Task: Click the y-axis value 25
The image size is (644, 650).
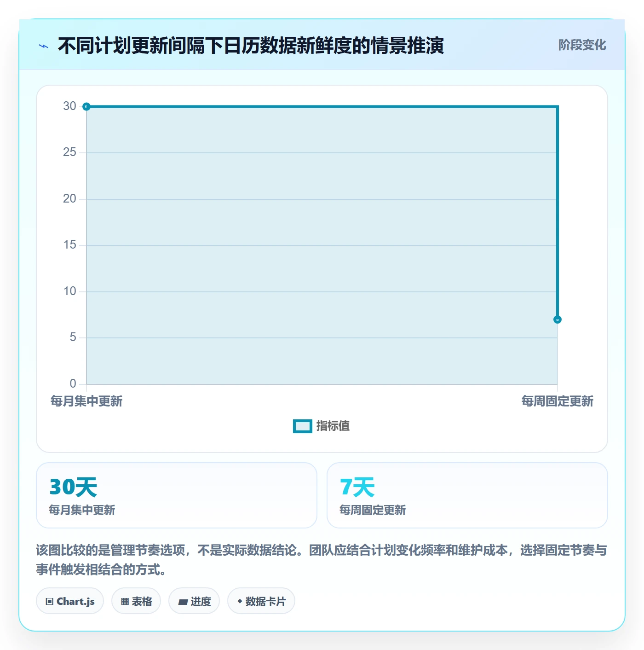Action: 69,152
